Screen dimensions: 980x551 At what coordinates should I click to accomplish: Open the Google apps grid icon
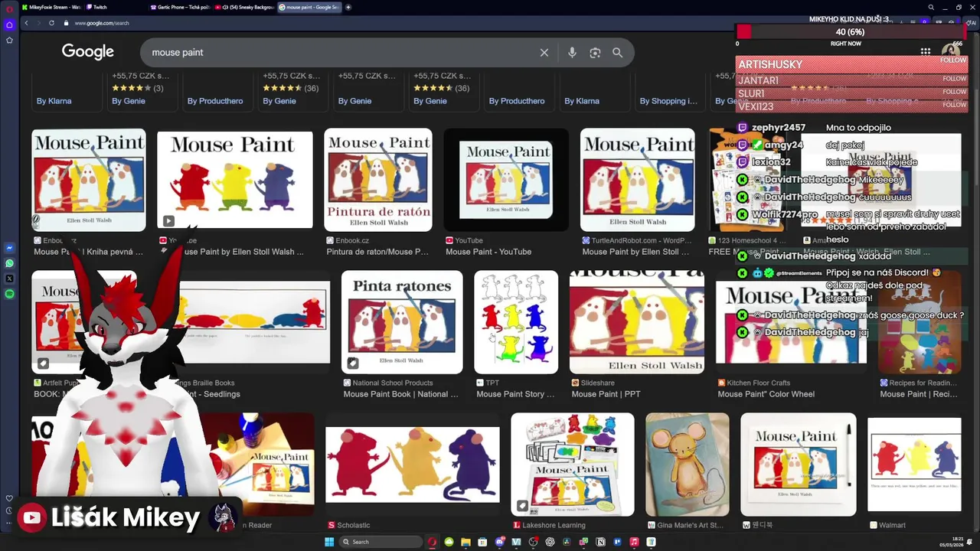[x=926, y=51]
